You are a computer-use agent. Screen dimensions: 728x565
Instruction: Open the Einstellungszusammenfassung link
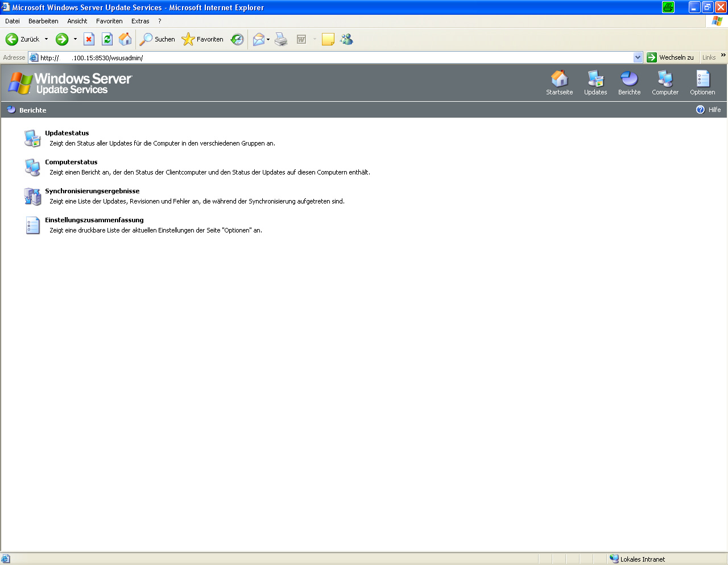pyautogui.click(x=94, y=220)
